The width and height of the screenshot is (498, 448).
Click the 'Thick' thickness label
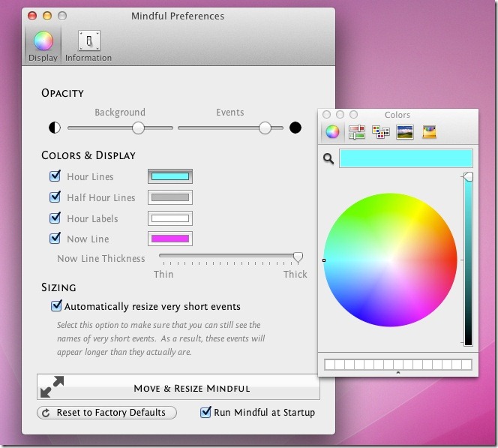click(x=295, y=274)
